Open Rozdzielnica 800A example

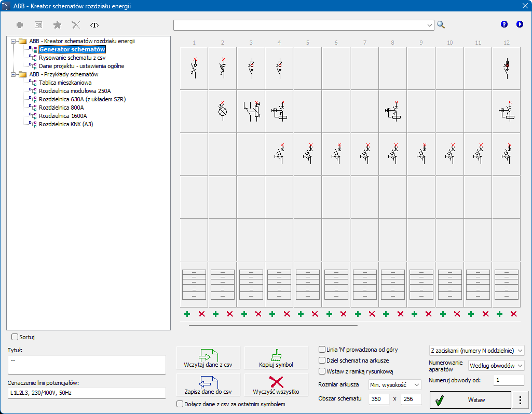63,108
